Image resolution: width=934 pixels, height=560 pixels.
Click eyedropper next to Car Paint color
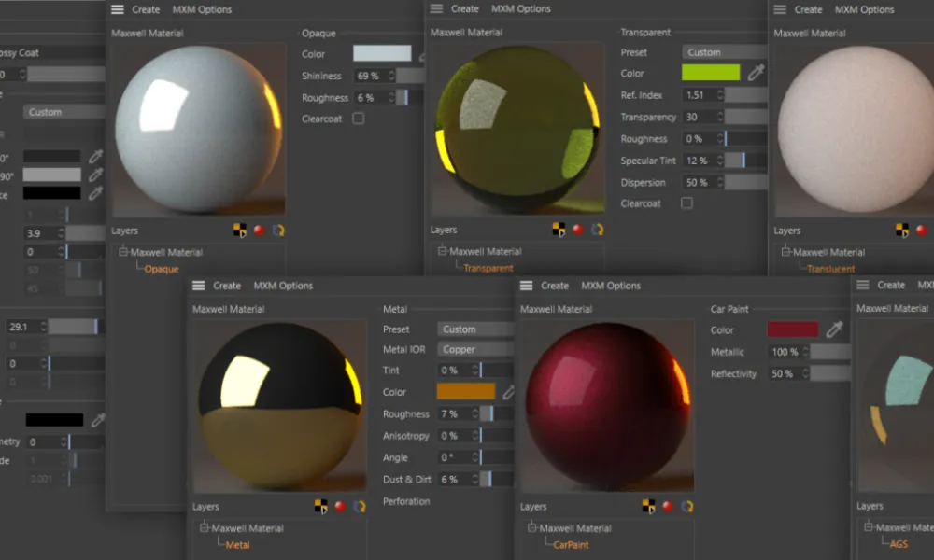(x=834, y=329)
